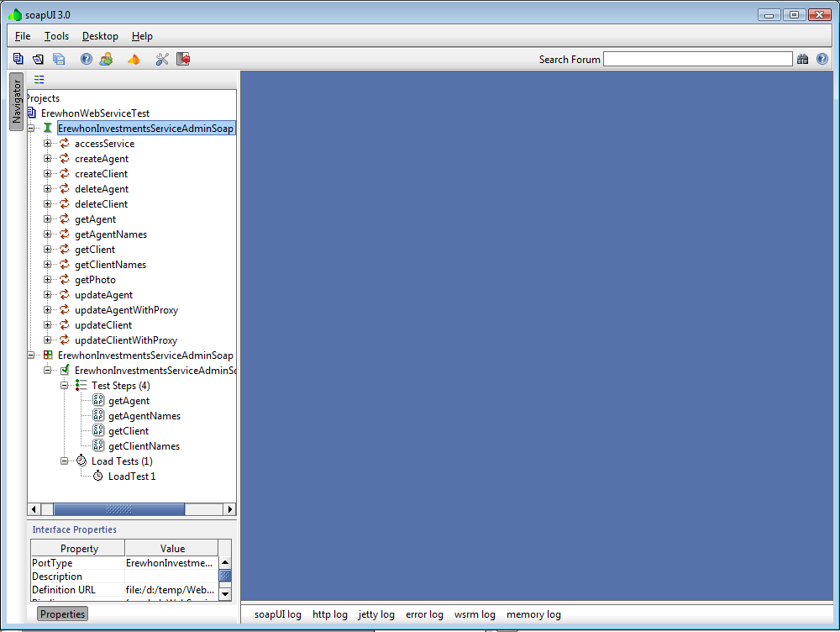Viewport: 840px width, 632px height.
Task: Click the green interface icon in the tree
Action: 48,128
